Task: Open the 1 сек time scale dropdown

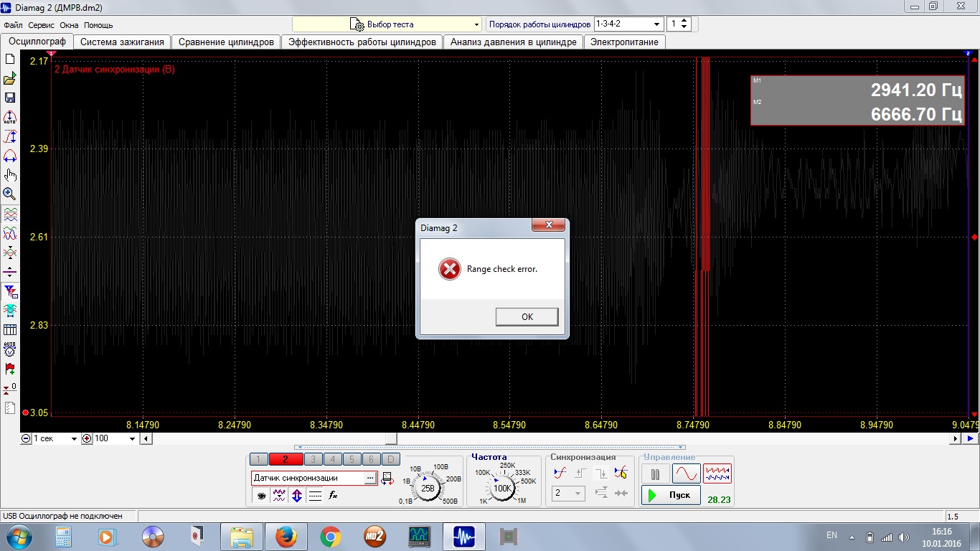Action: pyautogui.click(x=55, y=438)
